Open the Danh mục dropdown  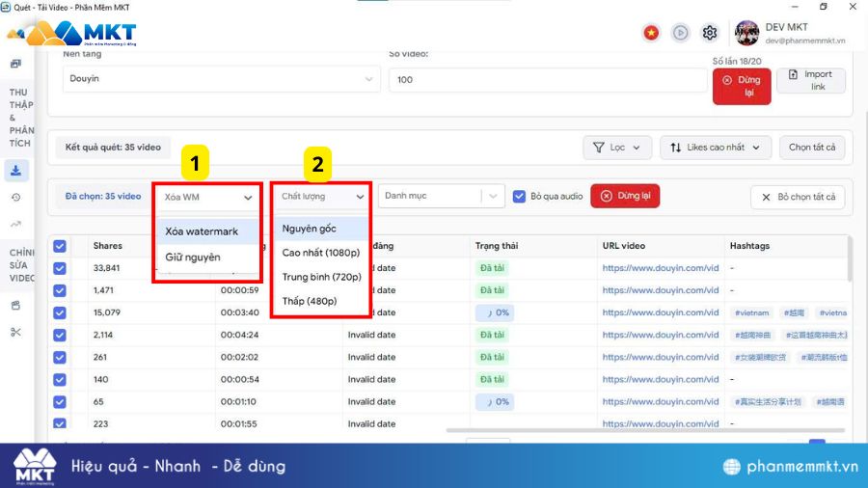tap(441, 196)
